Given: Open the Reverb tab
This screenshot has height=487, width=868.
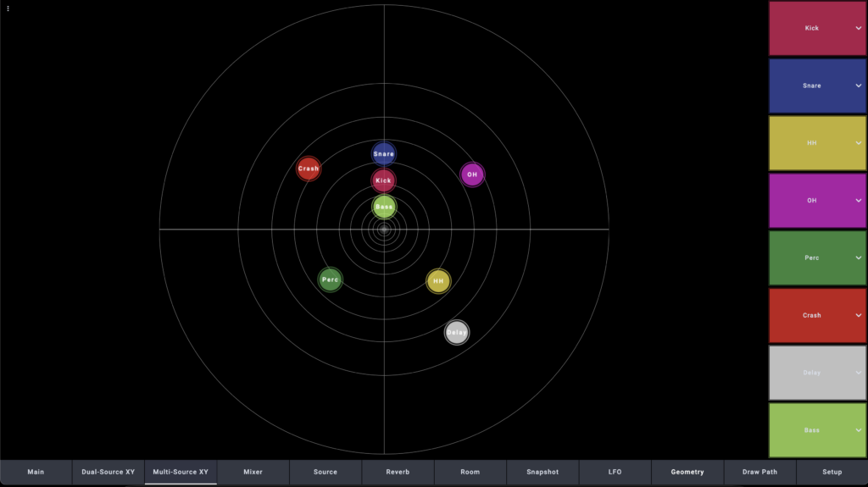Looking at the screenshot, I should pos(398,472).
